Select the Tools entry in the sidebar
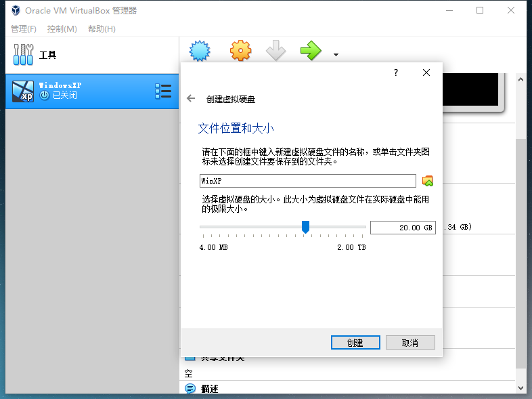The width and height of the screenshot is (532, 399). click(x=92, y=55)
